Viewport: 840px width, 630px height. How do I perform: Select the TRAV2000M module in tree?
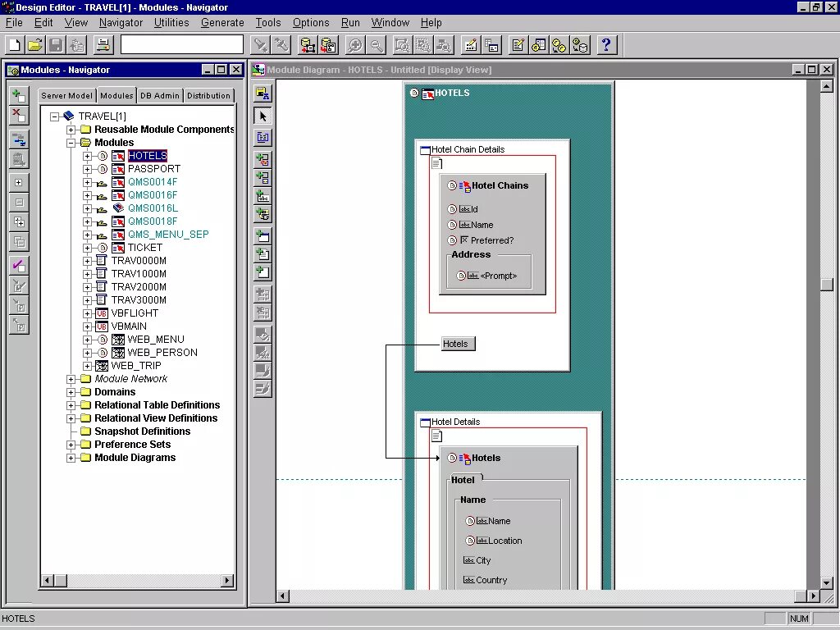pyautogui.click(x=139, y=286)
